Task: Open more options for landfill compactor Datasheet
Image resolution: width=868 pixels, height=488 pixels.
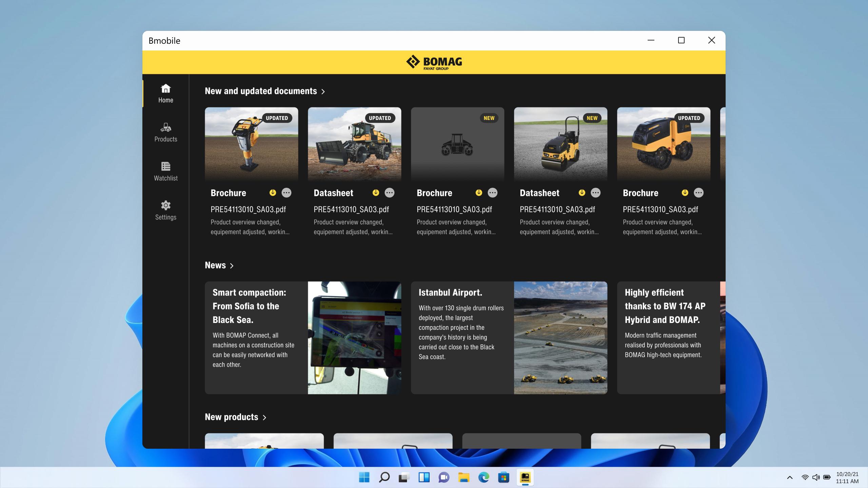Action: pos(390,193)
